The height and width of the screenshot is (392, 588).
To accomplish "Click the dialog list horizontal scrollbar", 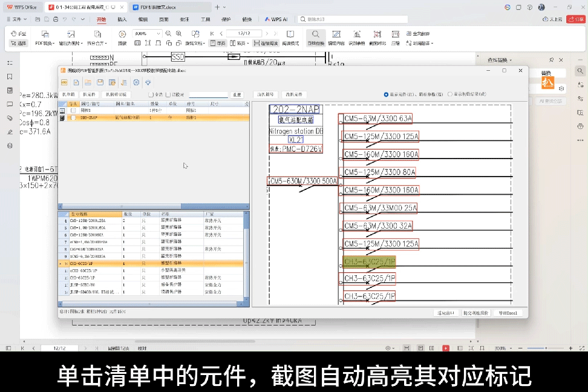I will pyautogui.click(x=154, y=206).
